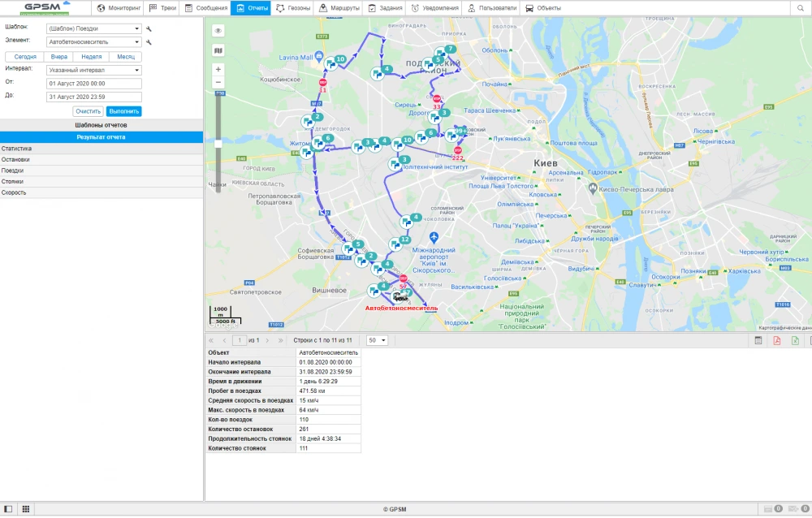Click wrench icon next to Шаблон field
Image resolution: width=812 pixels, height=518 pixels.
(149, 28)
